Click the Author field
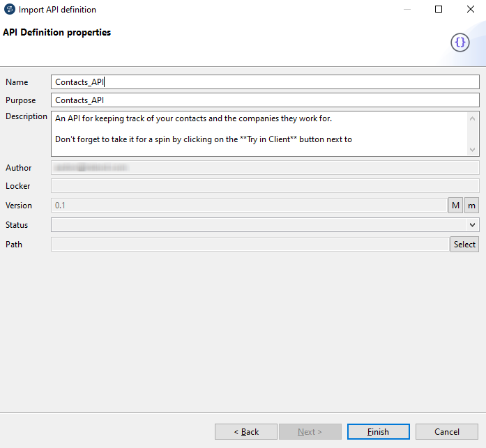The width and height of the screenshot is (486, 448). tap(265, 168)
